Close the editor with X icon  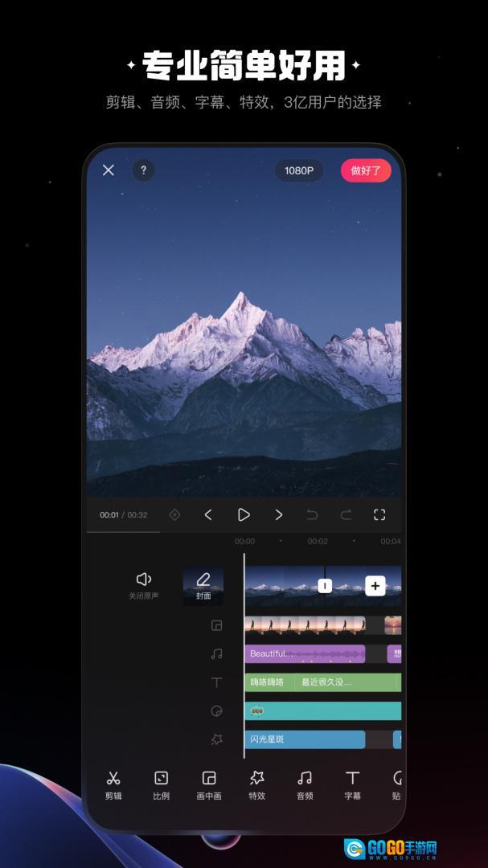tap(109, 170)
